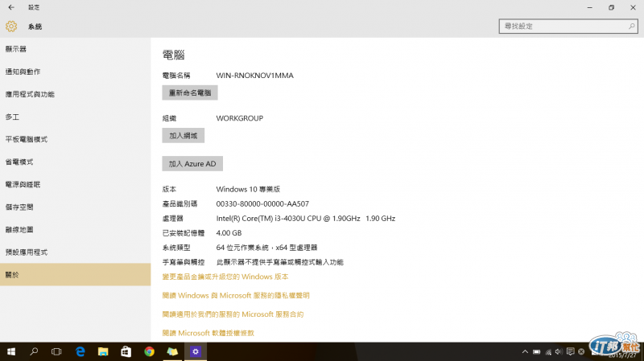Open taskbar search magnifier
This screenshot has height=361, width=644.
34,351
